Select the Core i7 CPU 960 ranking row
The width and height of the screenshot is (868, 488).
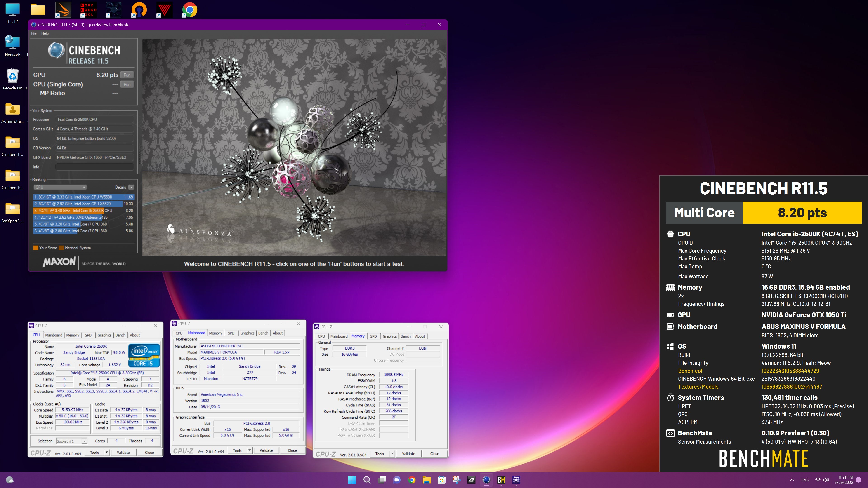coord(84,224)
